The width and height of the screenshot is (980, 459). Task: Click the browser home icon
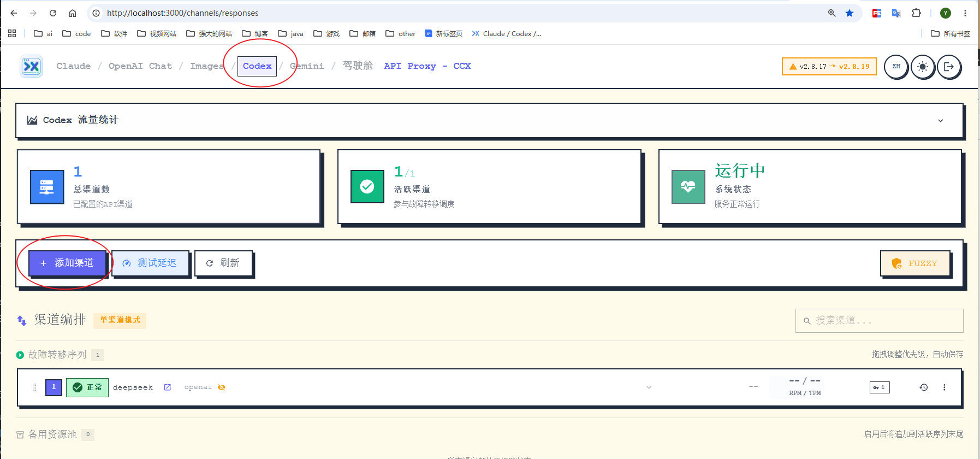pyautogui.click(x=73, y=13)
